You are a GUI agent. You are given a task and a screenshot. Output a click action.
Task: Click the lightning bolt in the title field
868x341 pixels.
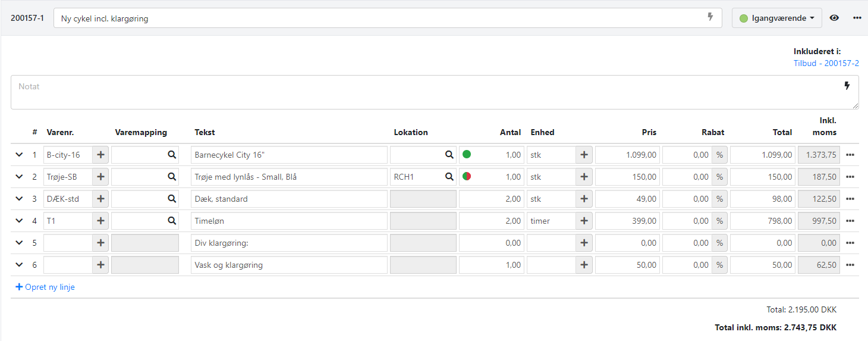tap(710, 17)
